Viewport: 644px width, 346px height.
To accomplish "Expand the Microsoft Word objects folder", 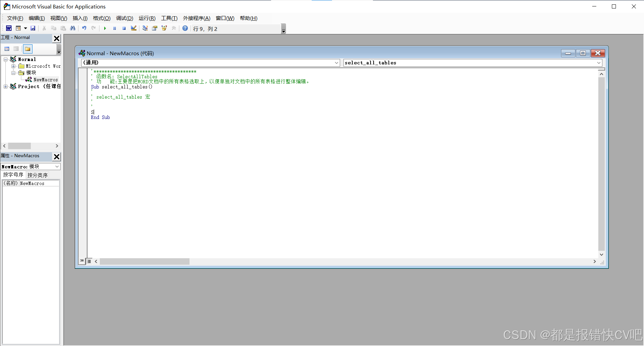I will (13, 66).
